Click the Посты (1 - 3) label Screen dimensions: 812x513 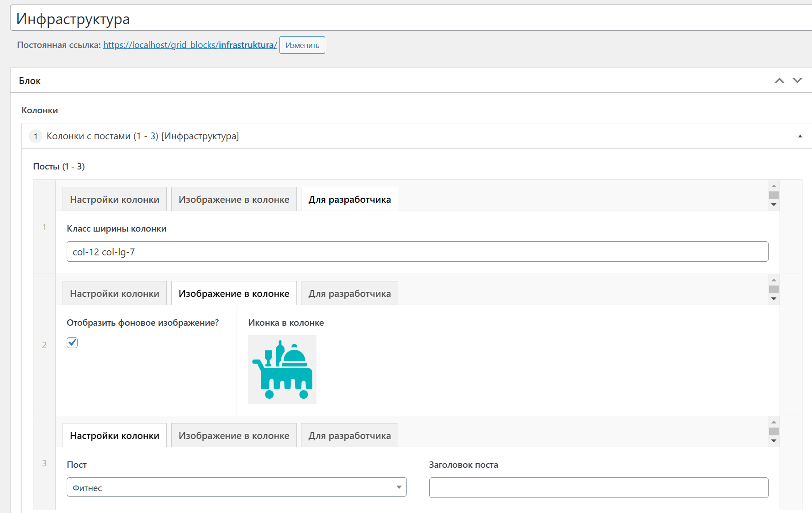click(x=59, y=166)
